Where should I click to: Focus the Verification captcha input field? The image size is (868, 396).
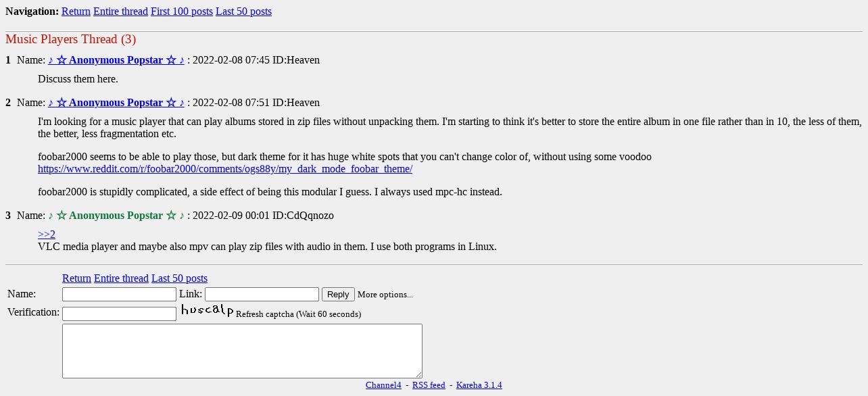(x=119, y=314)
